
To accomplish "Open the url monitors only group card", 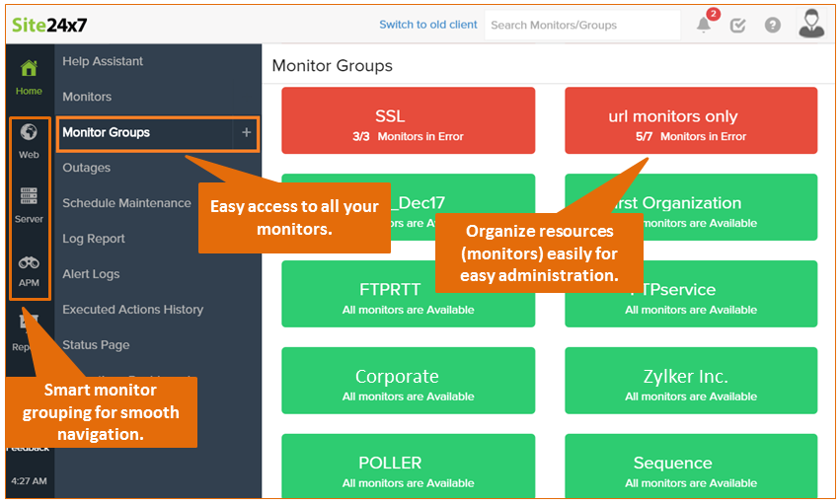I will 691,121.
